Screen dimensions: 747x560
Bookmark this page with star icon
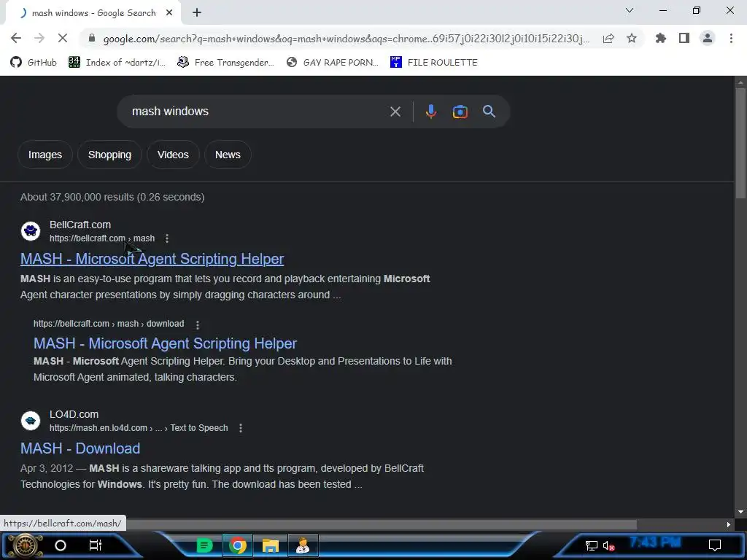point(632,39)
